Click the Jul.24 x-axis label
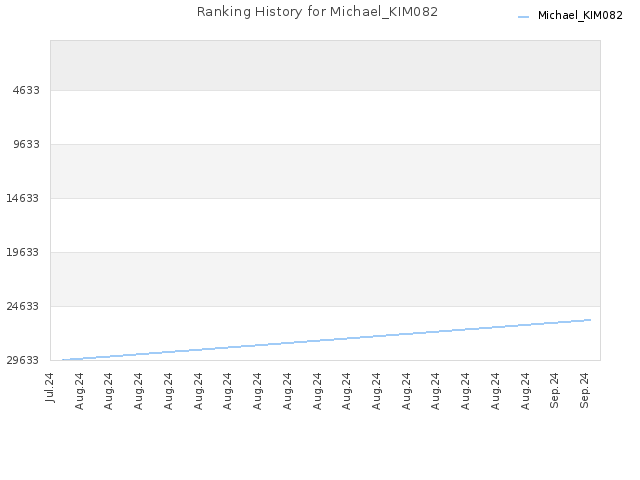 tap(49, 387)
